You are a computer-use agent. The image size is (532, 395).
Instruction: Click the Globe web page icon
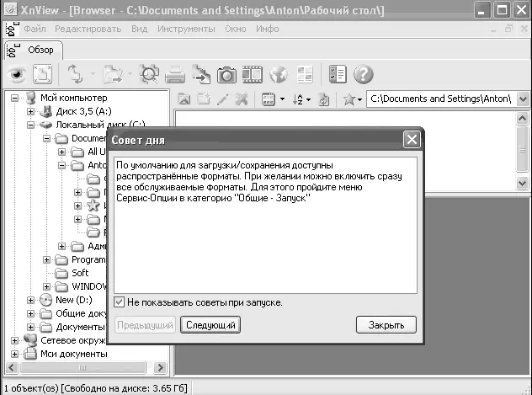click(x=279, y=74)
